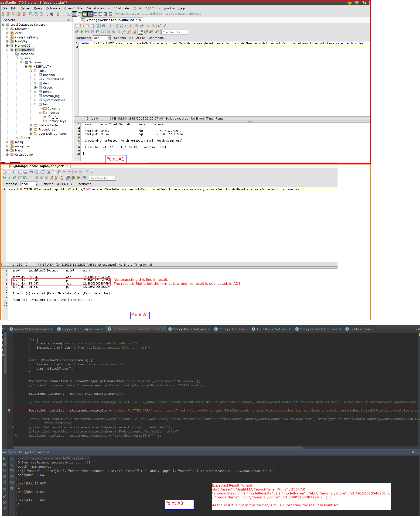The image size is (420, 518).
Task: Open the main toolbar's small dropdown arrow
Action: tap(63, 14)
